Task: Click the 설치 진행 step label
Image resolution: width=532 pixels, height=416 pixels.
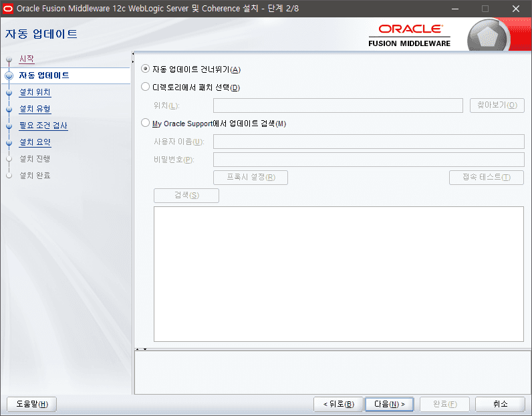Action: point(35,159)
